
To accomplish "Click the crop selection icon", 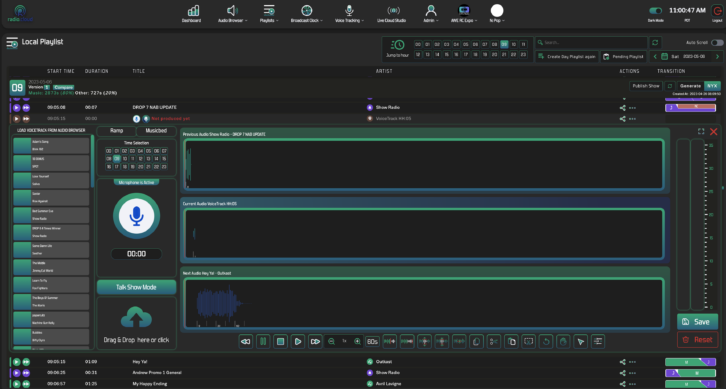I will pos(528,342).
